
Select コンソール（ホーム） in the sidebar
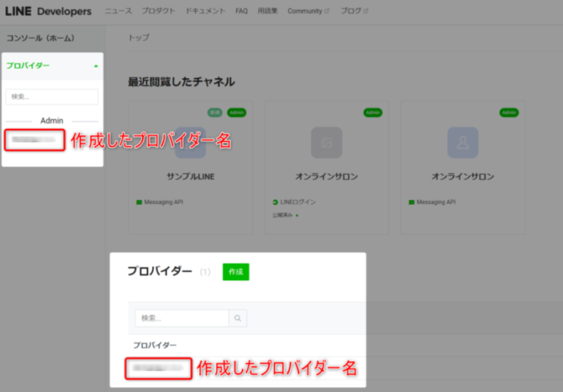[41, 38]
